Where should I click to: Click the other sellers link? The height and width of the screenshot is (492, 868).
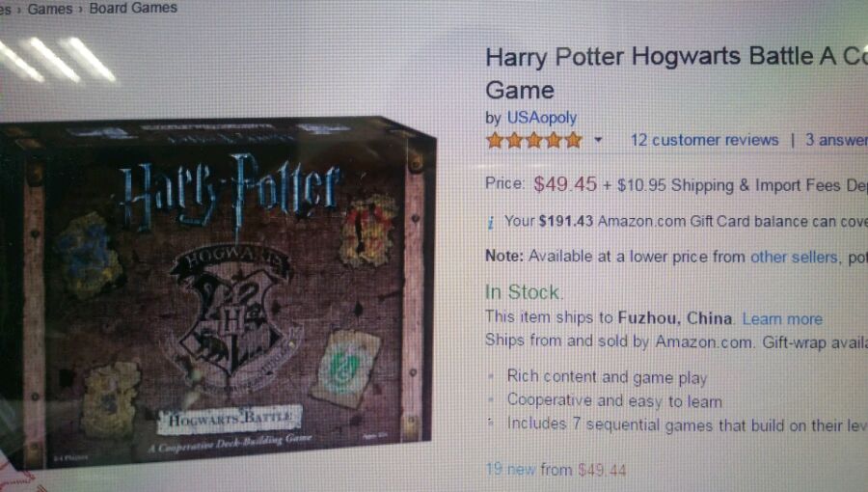(794, 257)
